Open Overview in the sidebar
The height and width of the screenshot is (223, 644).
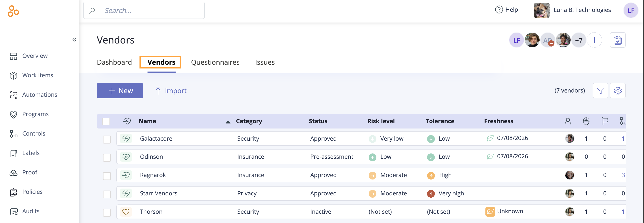click(x=35, y=56)
